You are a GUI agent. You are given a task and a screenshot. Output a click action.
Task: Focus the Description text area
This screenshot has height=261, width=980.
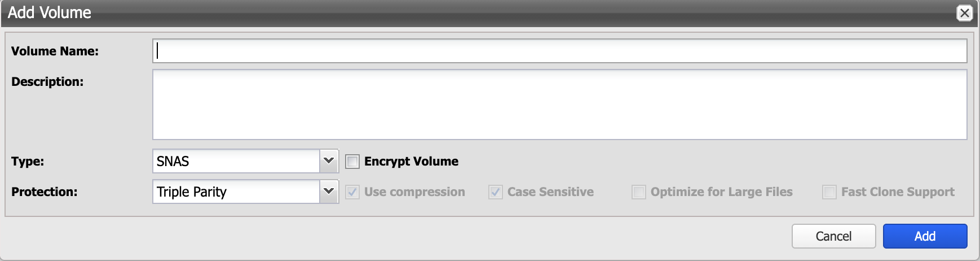[x=559, y=105]
